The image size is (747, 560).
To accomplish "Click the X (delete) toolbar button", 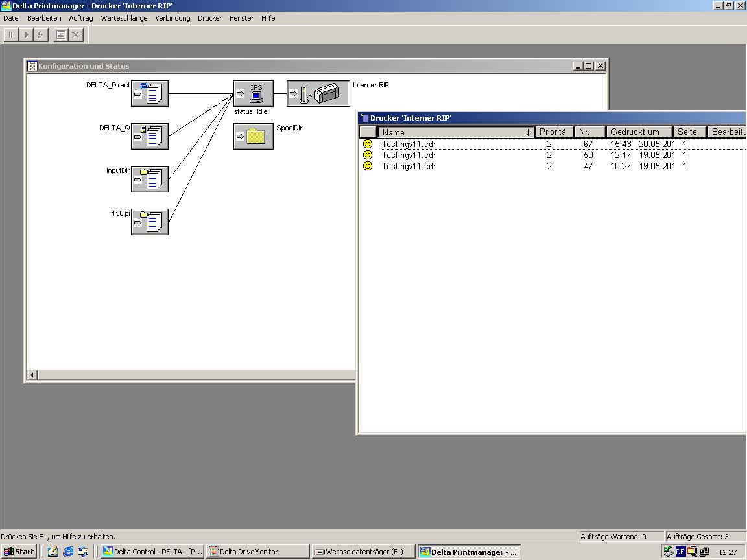I will (x=76, y=35).
